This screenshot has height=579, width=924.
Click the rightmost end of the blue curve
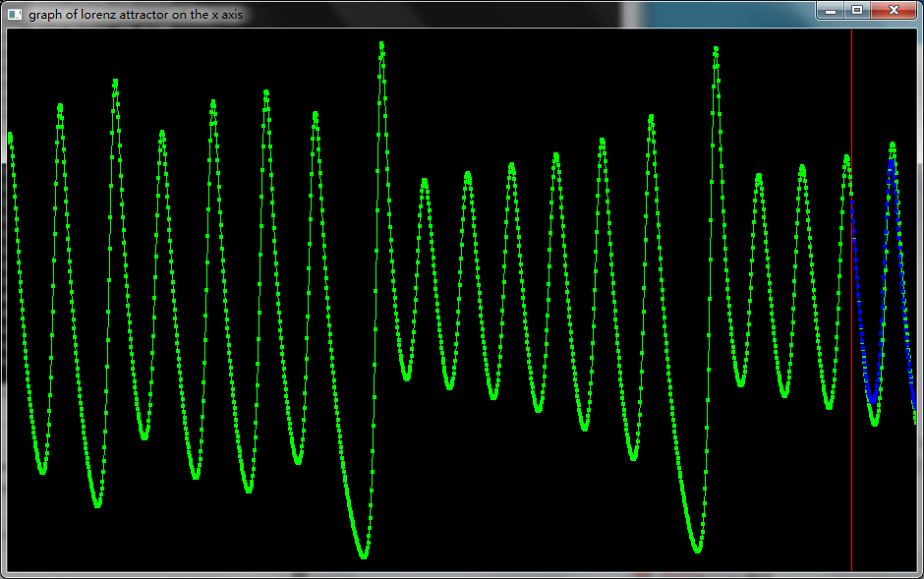click(914, 405)
